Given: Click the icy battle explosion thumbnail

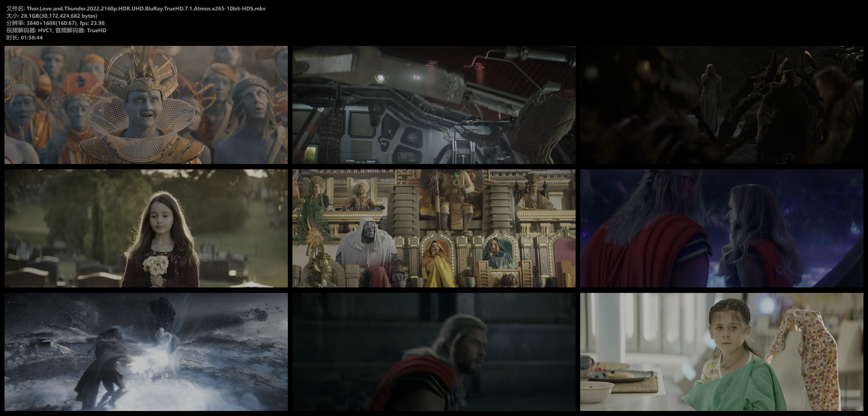Looking at the screenshot, I should click(x=146, y=352).
